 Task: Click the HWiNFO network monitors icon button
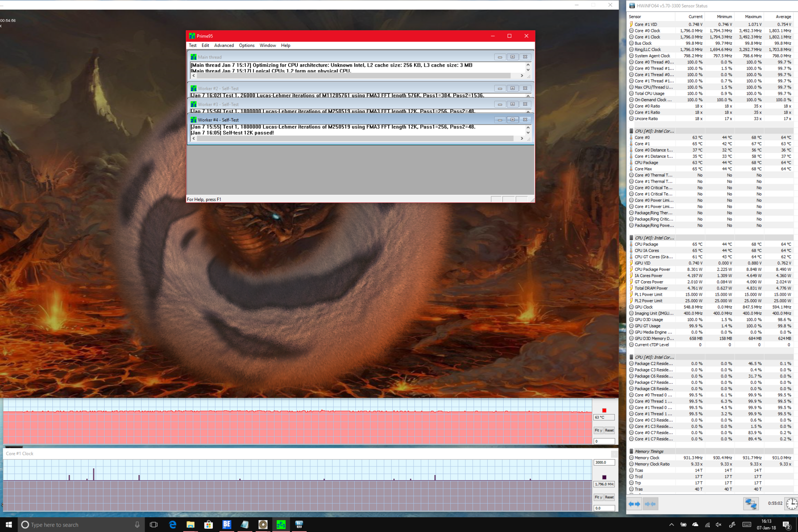click(x=751, y=504)
